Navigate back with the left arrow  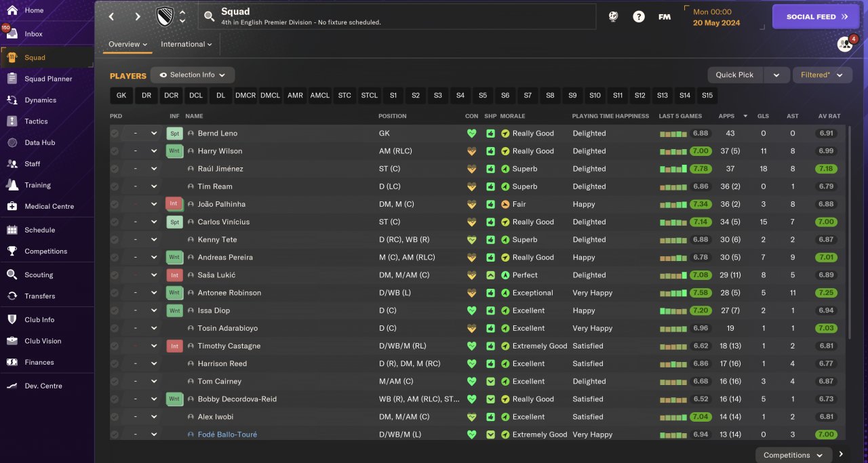coord(112,17)
